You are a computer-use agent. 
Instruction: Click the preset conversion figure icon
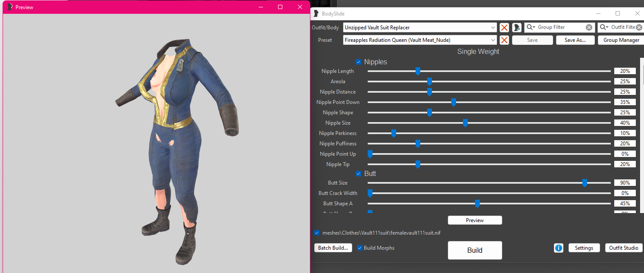click(516, 27)
